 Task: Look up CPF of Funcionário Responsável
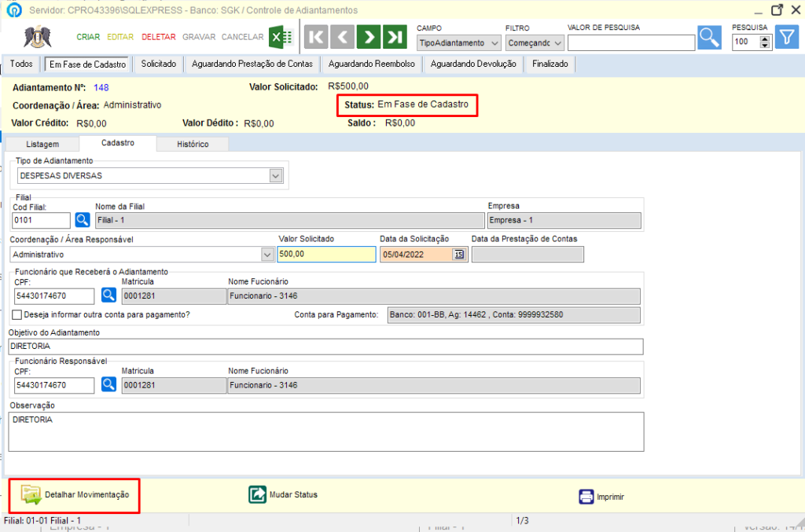(x=108, y=384)
